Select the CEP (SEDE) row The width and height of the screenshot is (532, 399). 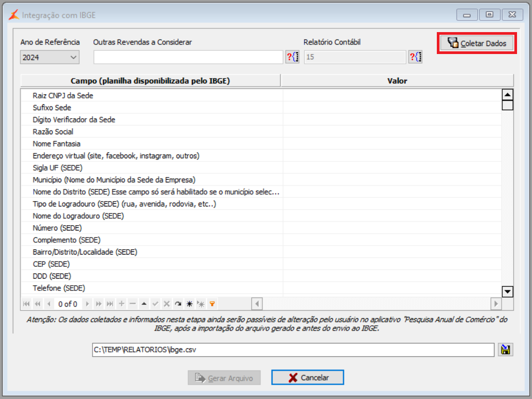[x=261, y=264]
